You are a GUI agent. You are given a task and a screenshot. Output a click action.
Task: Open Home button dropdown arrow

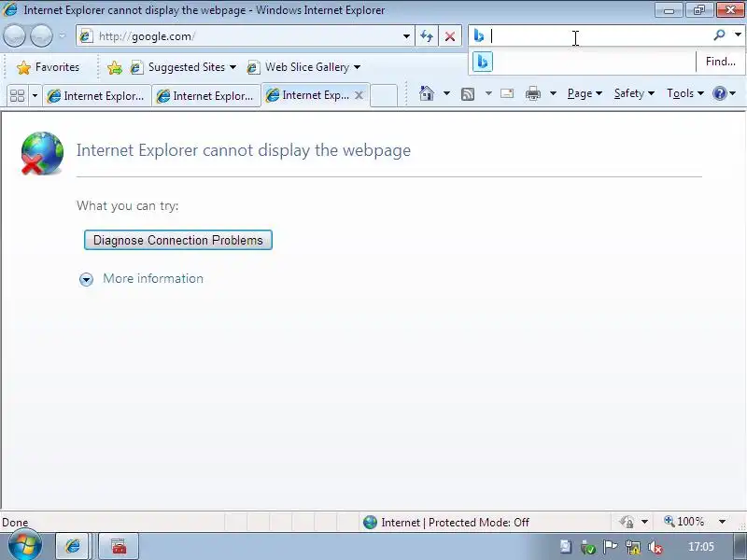tap(446, 93)
